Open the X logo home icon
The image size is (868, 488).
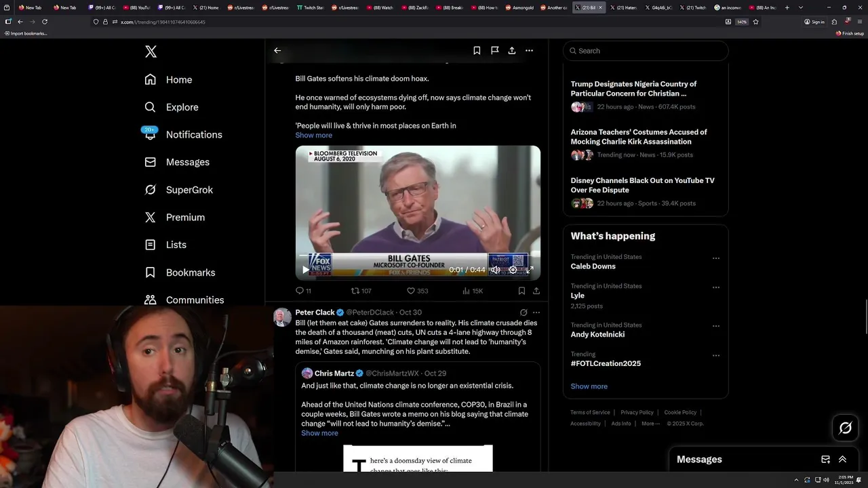click(x=151, y=52)
